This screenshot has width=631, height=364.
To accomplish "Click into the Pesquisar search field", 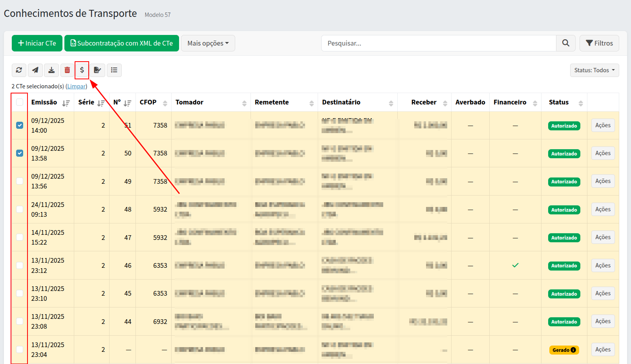I will click(438, 43).
